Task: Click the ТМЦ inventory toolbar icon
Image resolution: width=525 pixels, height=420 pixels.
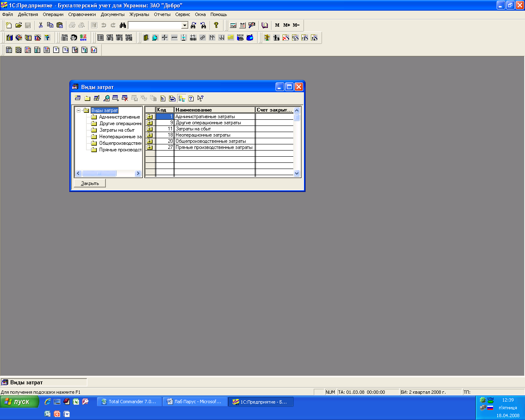Action: [64, 38]
